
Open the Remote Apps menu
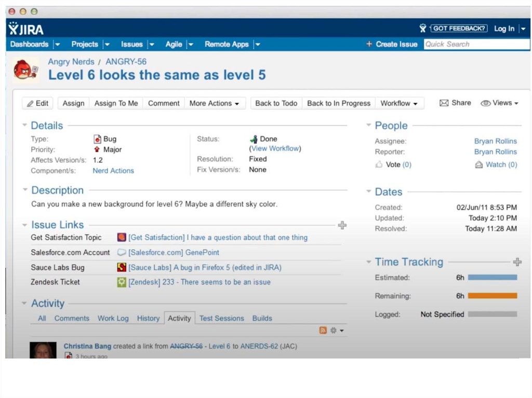click(x=227, y=45)
